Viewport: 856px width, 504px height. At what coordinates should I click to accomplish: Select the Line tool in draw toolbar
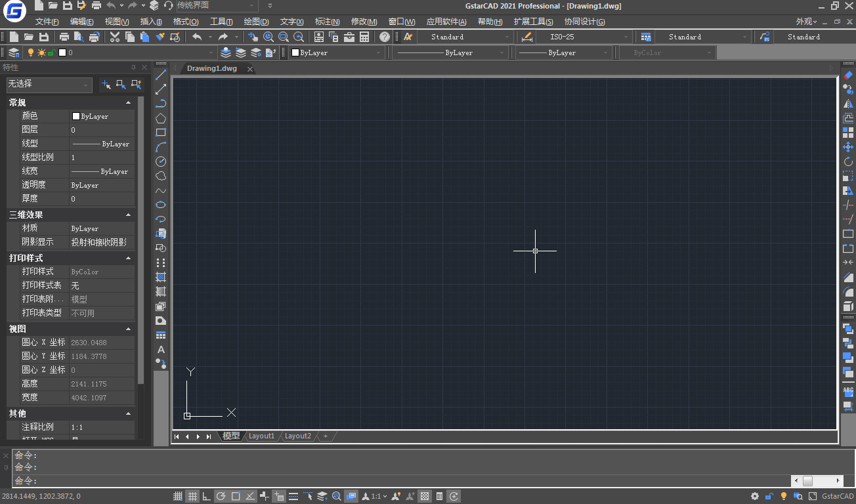[x=161, y=75]
